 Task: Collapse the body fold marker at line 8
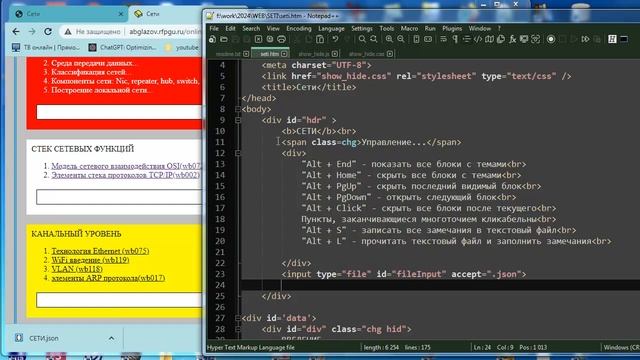[238, 109]
